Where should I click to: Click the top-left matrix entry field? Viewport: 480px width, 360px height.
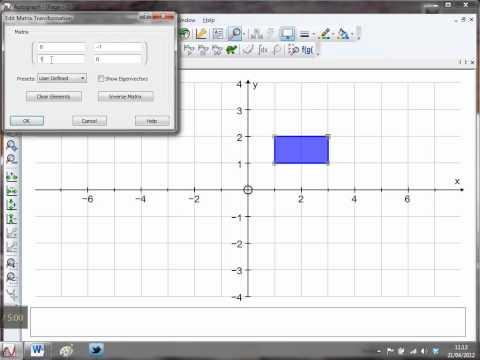pos(62,47)
